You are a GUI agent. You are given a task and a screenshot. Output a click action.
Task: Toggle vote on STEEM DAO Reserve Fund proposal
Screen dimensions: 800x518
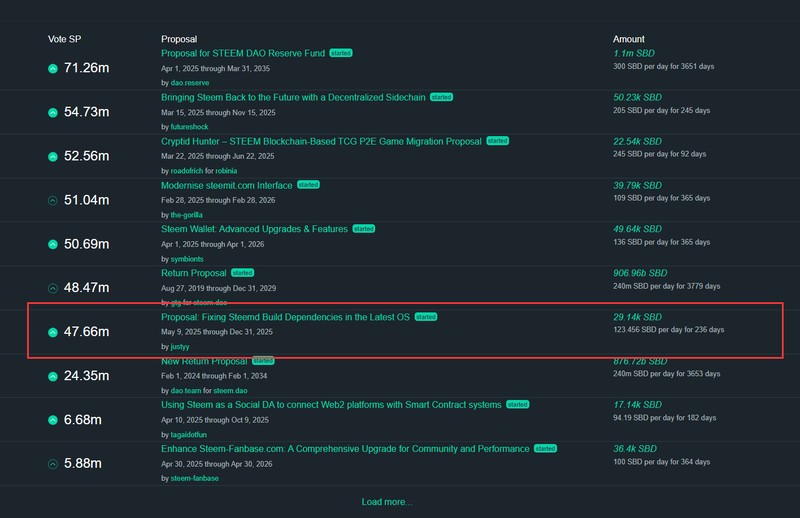point(53,68)
